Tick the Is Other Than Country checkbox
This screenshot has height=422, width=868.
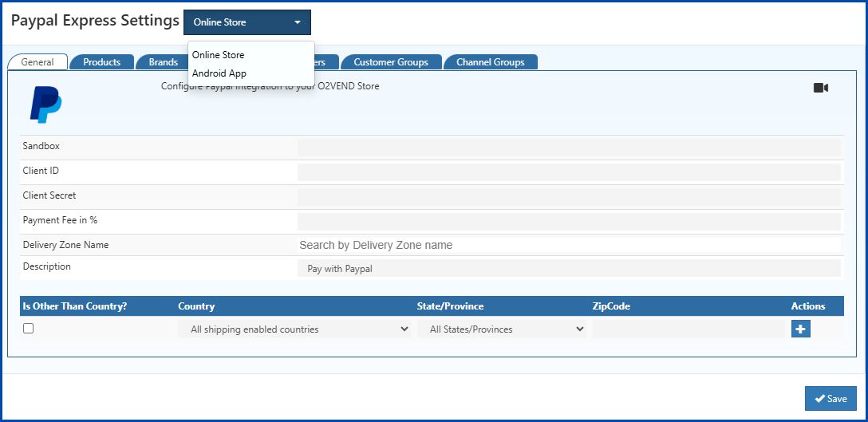pos(28,329)
